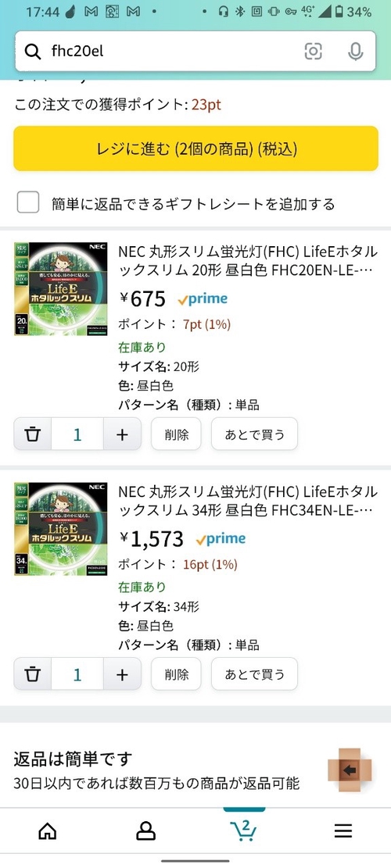Image resolution: width=391 pixels, height=868 pixels.
Task: Increase quantity of 20形 lamp with plus
Action: [x=122, y=434]
